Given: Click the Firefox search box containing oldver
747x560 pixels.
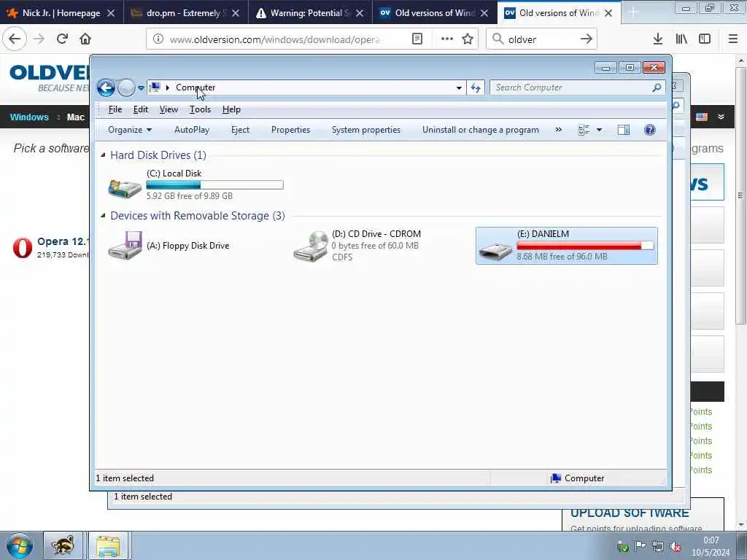Looking at the screenshot, I should (541, 39).
